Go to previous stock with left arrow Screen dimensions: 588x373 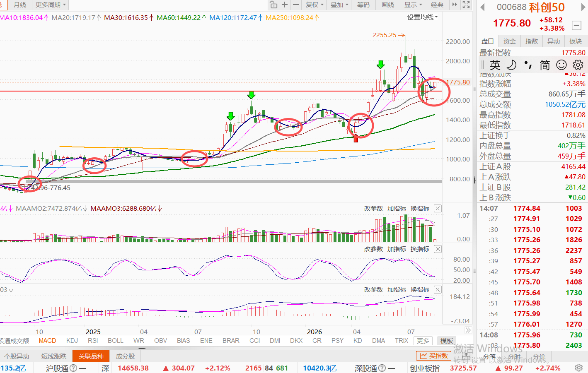click(x=482, y=7)
